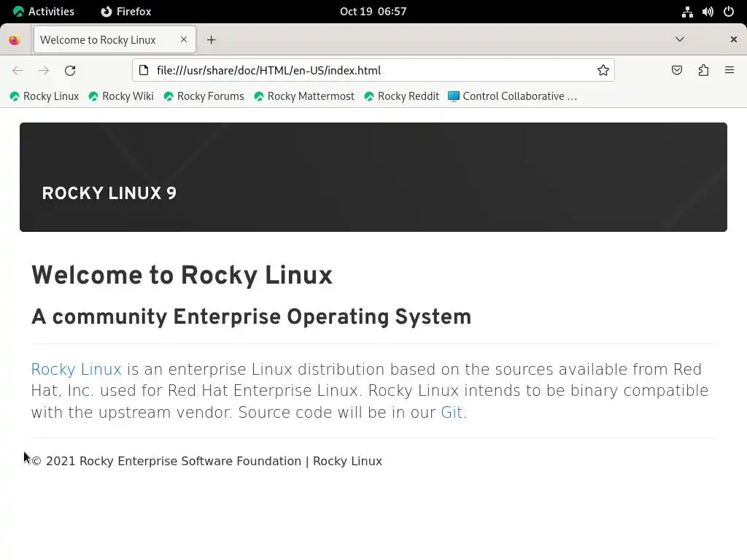Open the Firefox hamburger application menu
This screenshot has height=560, width=747.
coord(729,71)
